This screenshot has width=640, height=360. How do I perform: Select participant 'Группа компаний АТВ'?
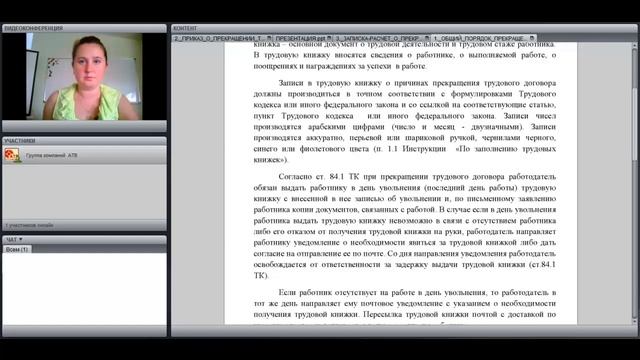pyautogui.click(x=84, y=155)
